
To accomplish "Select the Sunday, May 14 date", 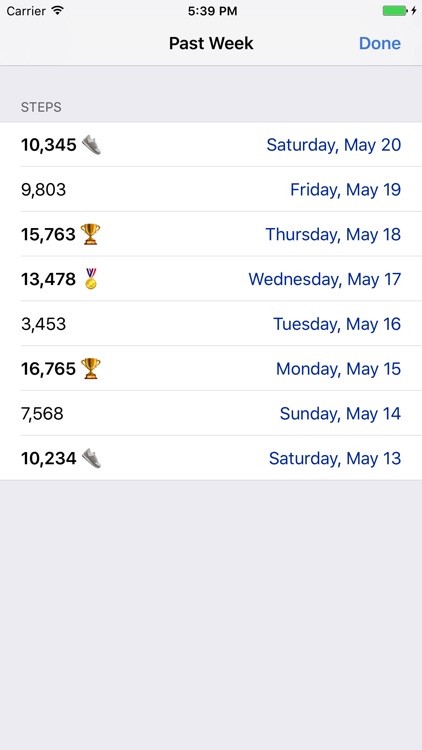I will click(340, 414).
